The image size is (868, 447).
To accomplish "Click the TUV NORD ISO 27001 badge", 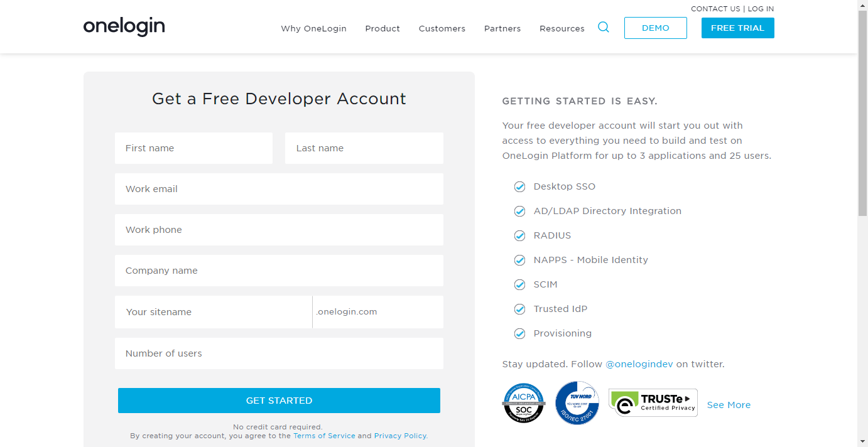I will 577,403.
